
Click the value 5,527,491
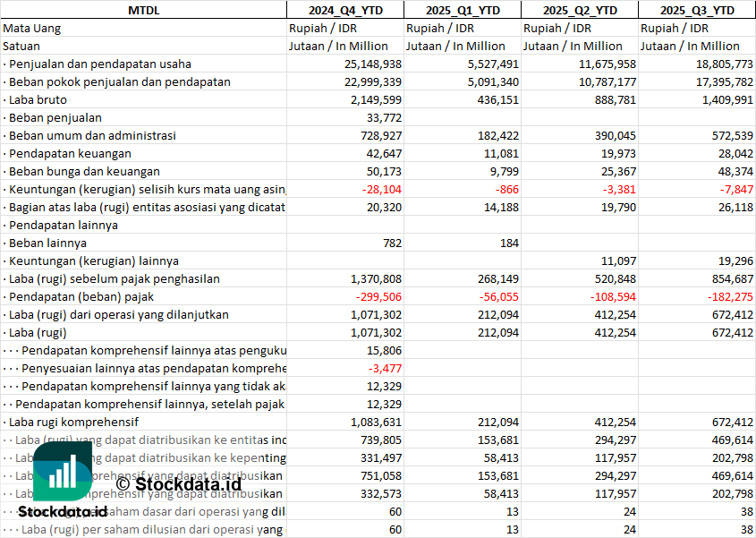[493, 64]
